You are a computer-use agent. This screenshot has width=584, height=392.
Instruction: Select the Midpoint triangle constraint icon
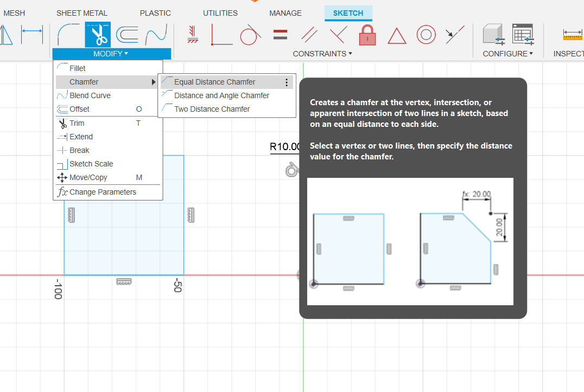(x=397, y=36)
